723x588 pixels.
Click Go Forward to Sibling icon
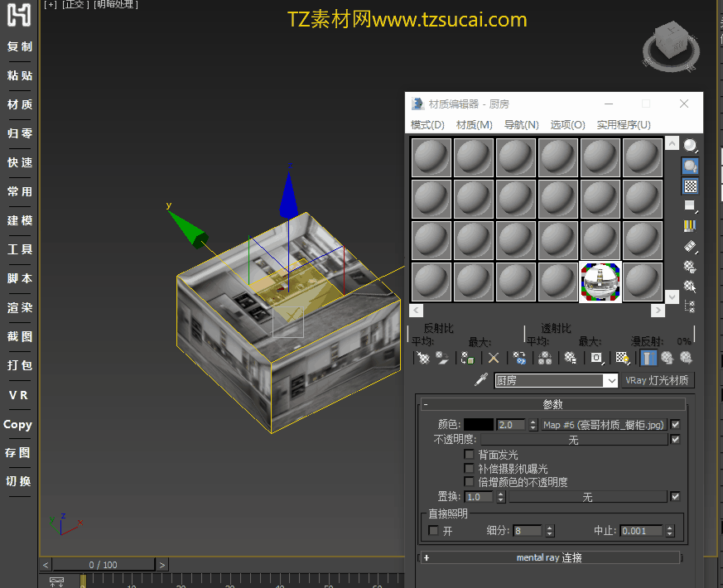(686, 358)
